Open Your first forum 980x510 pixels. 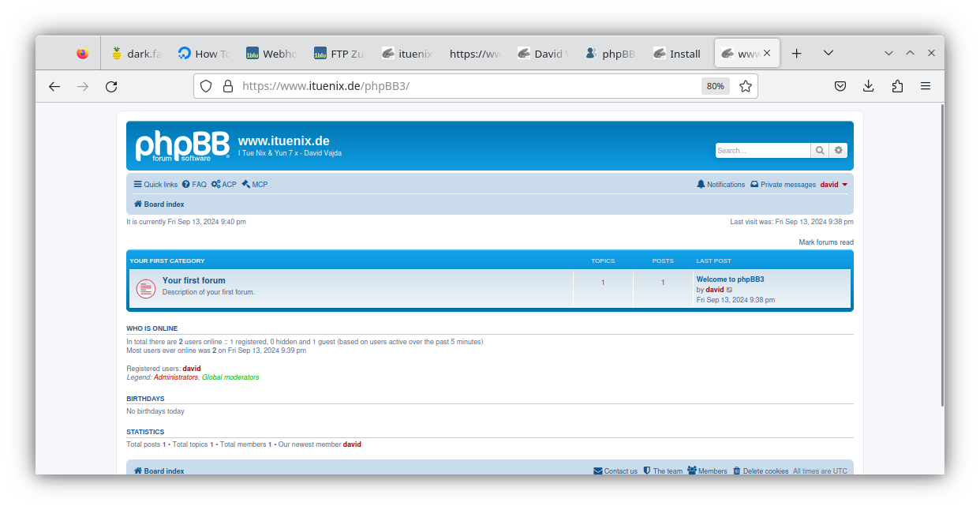[194, 280]
